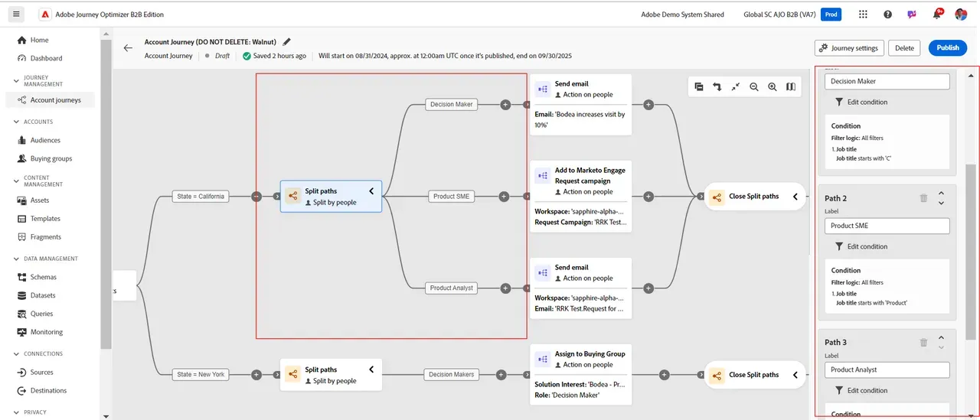Add node before California Split paths
This screenshot has width=980, height=420.
(256, 196)
